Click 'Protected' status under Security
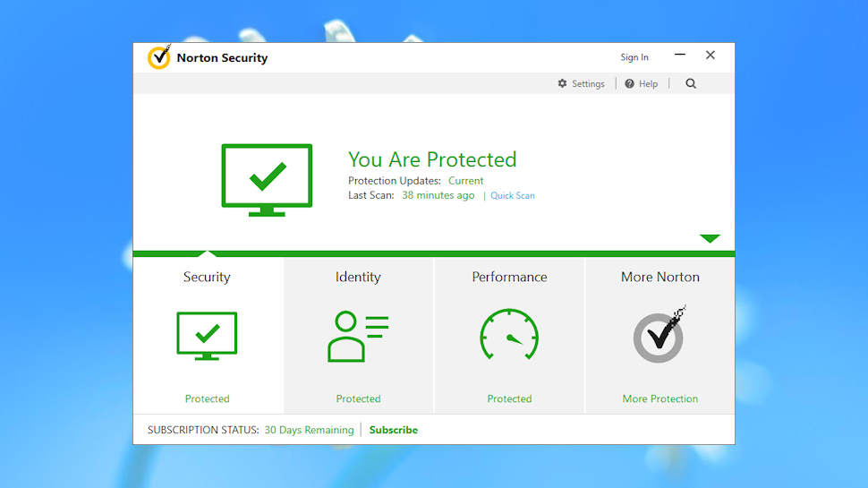This screenshot has height=488, width=868. 207,398
